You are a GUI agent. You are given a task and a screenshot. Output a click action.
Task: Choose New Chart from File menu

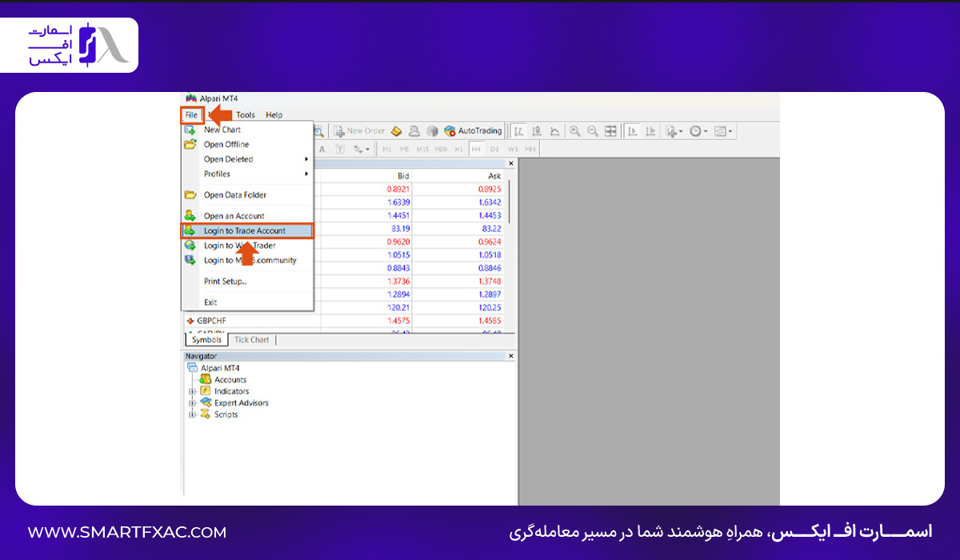(247, 130)
